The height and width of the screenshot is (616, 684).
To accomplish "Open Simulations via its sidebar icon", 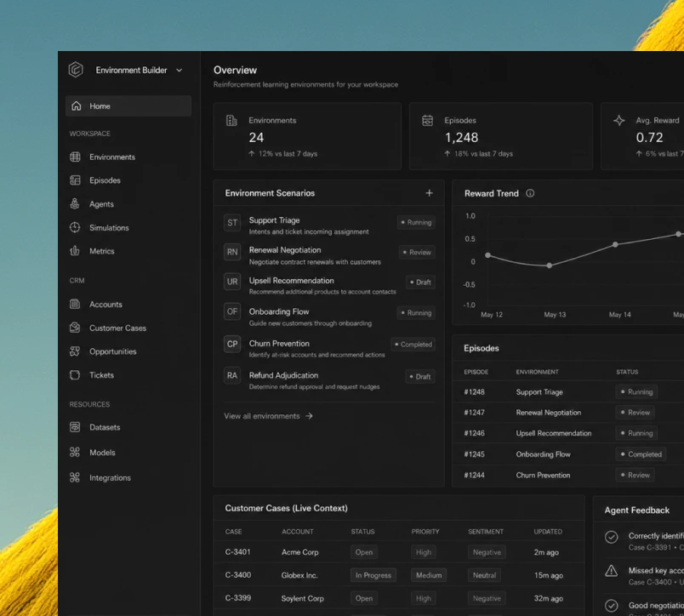I will pos(75,227).
